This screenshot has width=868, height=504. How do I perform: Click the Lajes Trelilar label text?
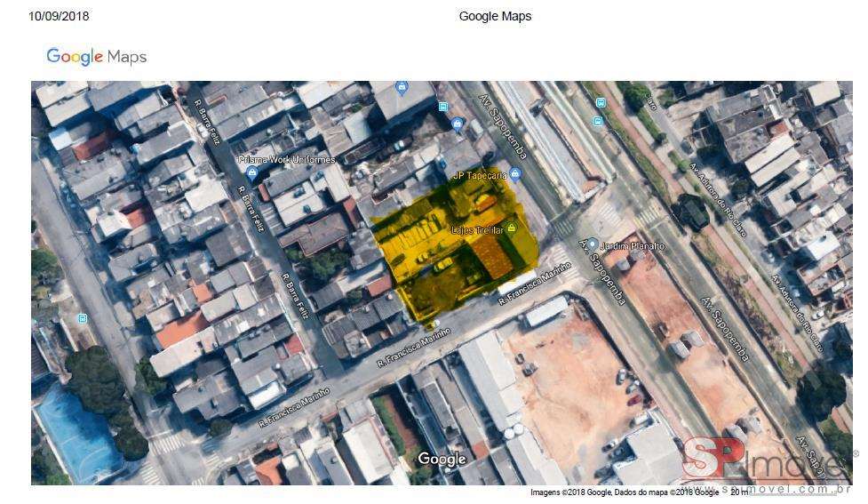(x=477, y=230)
